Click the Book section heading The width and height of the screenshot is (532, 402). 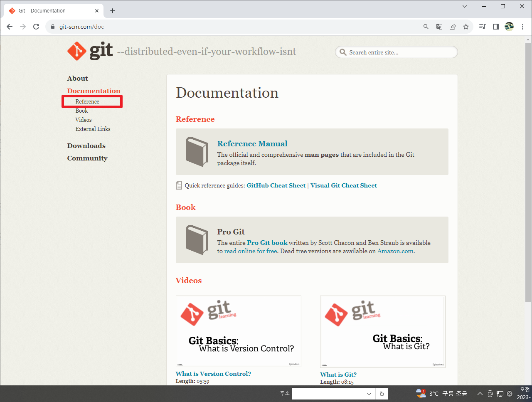click(185, 207)
